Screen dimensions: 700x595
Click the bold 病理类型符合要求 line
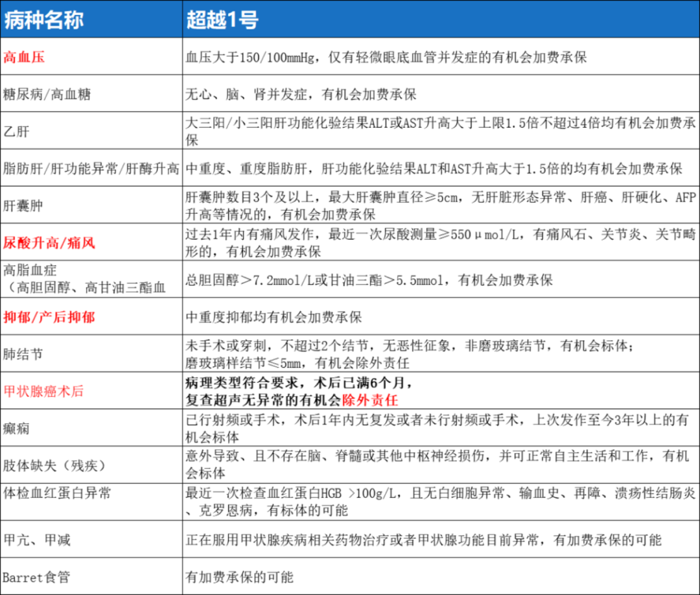(299, 382)
